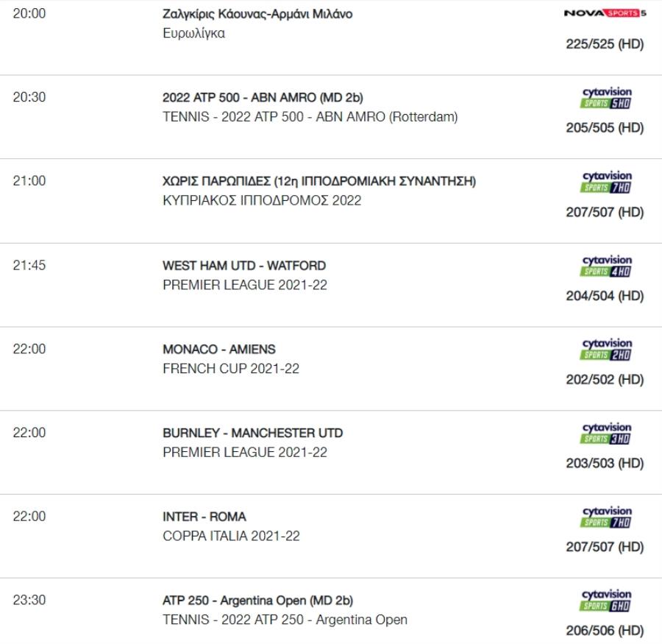The height and width of the screenshot is (644, 662).
Task: Click the ATP 250 - Argentina Open title
Action: tap(257, 600)
